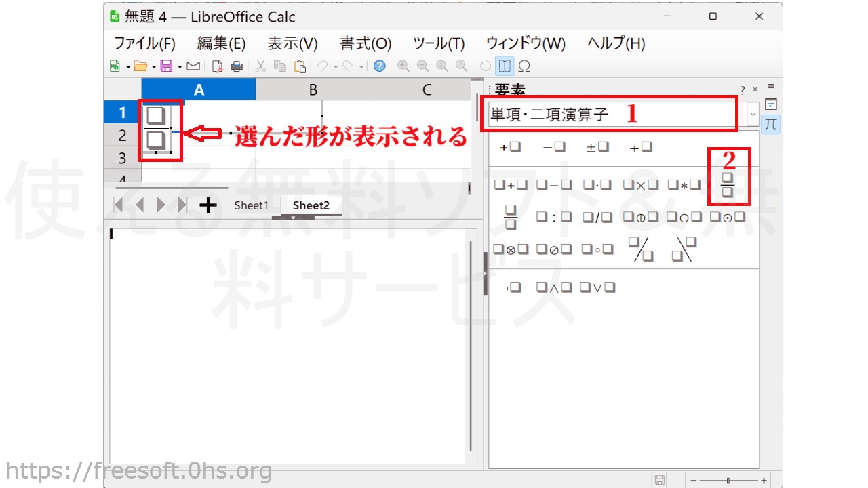Select the fraction element under the red 2
Image resolution: width=868 pixels, height=488 pixels.
(x=728, y=185)
